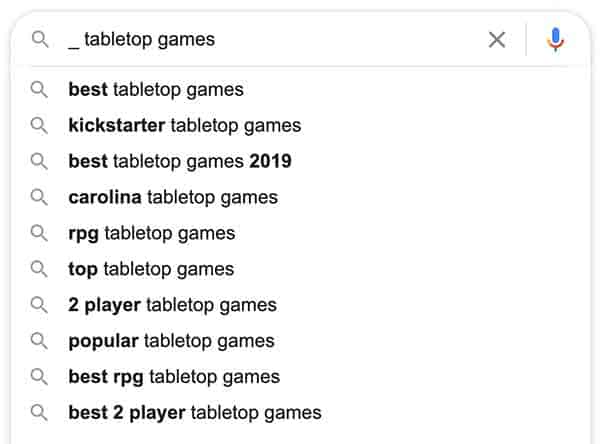600x444 pixels.
Task: Pick the 'best 2 player tabletop games' suggestion
Action: [300, 413]
